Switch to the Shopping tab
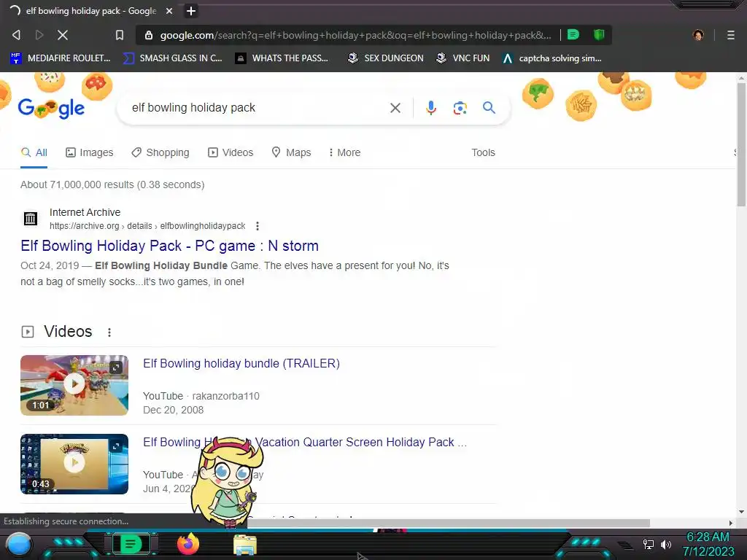The image size is (747, 560). click(160, 152)
